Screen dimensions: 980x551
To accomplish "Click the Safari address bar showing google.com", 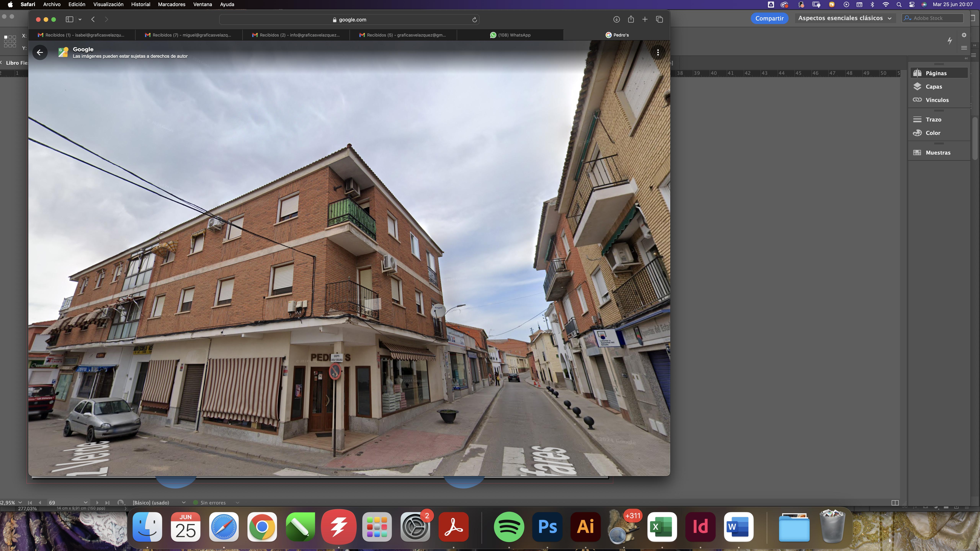I will pyautogui.click(x=349, y=20).
